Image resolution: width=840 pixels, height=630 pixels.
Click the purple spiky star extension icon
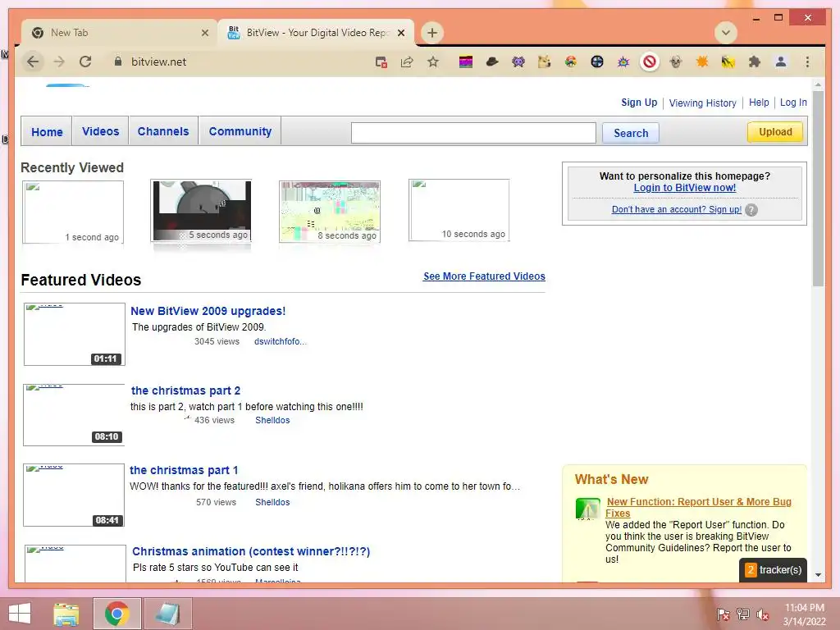tap(623, 62)
